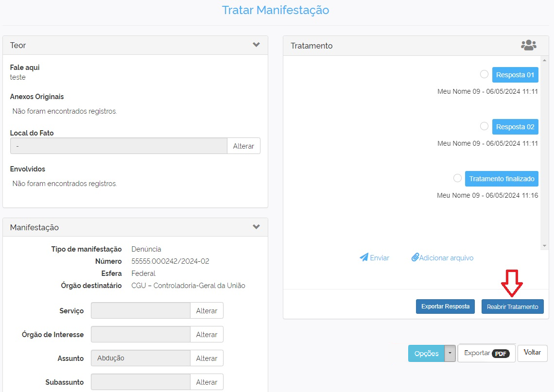The height and width of the screenshot is (392, 554).
Task: Click the Resposta 01 message bubble
Action: point(515,75)
